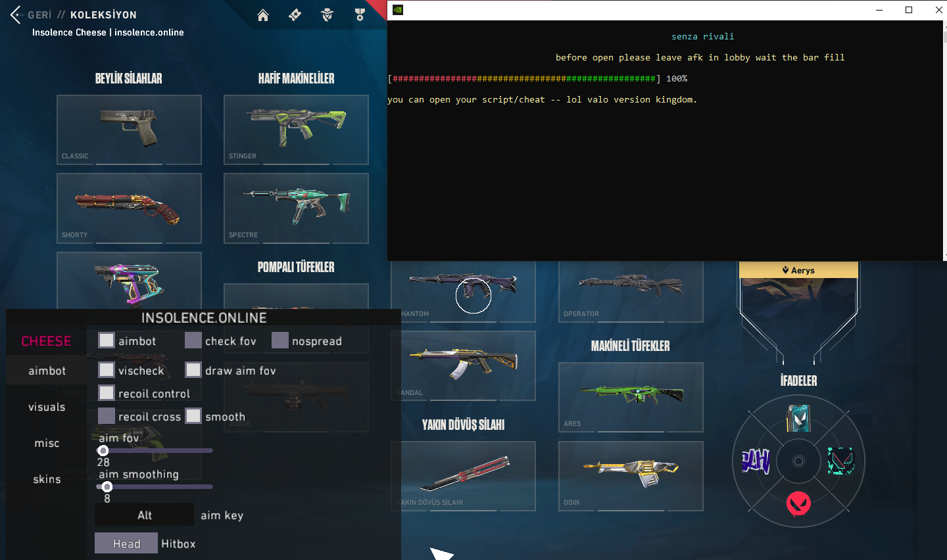
Task: Click the home icon in top navigation
Action: tap(263, 15)
